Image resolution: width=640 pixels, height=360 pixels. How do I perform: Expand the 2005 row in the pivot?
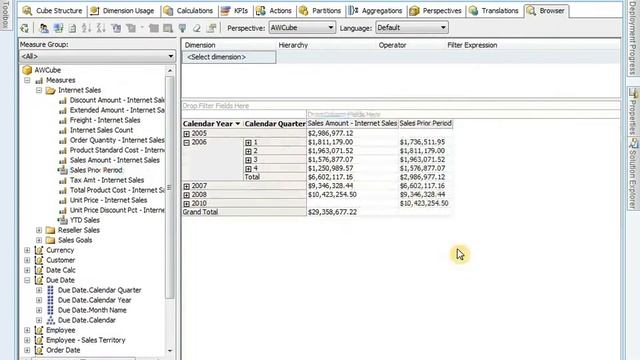(187, 134)
